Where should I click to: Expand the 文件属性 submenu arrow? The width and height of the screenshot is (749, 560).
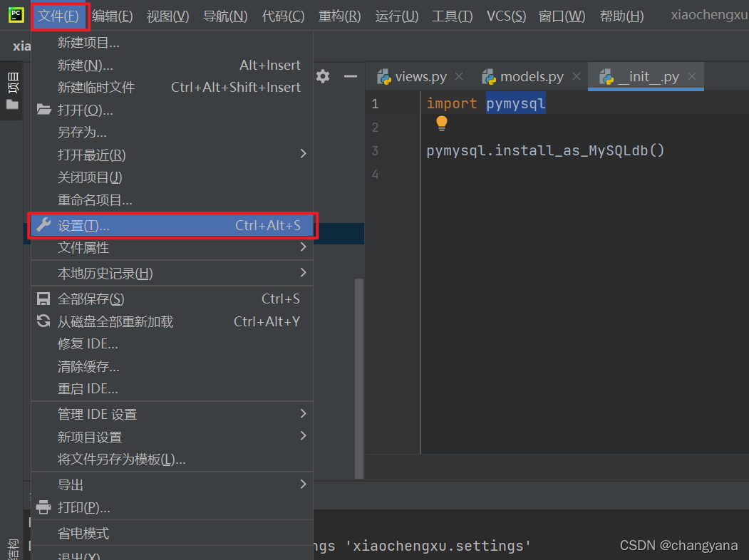tap(304, 247)
